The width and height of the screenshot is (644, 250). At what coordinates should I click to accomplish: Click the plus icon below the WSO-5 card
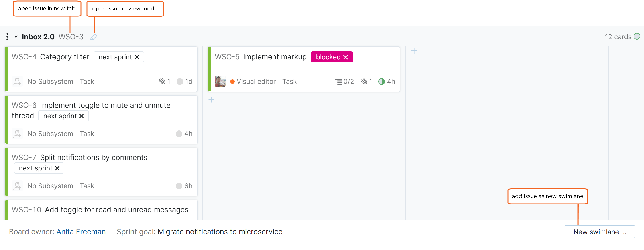(212, 100)
